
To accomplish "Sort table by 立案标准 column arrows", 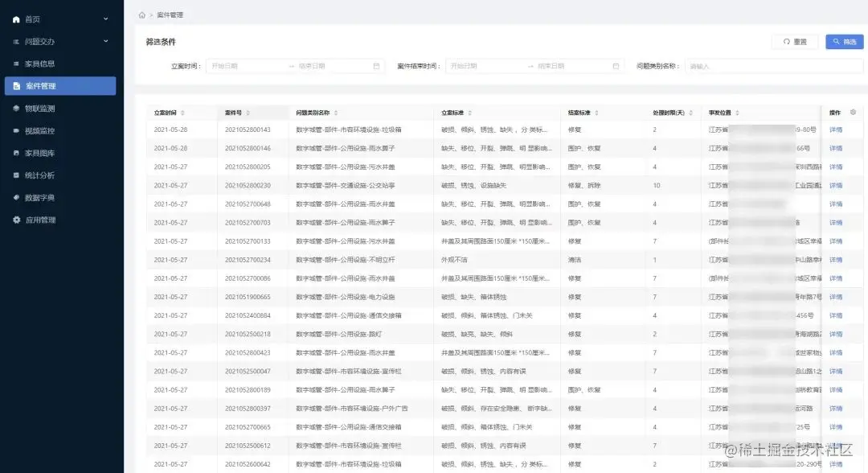I will click(x=470, y=113).
